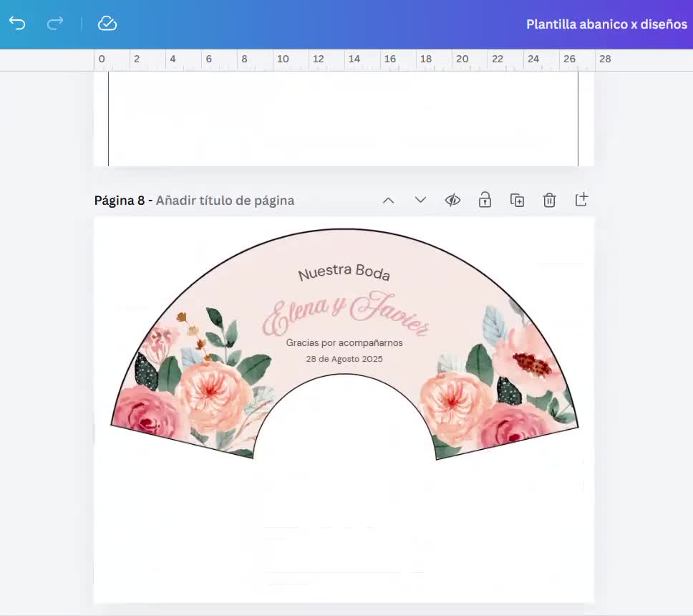Duplicate page 8
Viewport: 693px width, 616px height.
tap(517, 200)
